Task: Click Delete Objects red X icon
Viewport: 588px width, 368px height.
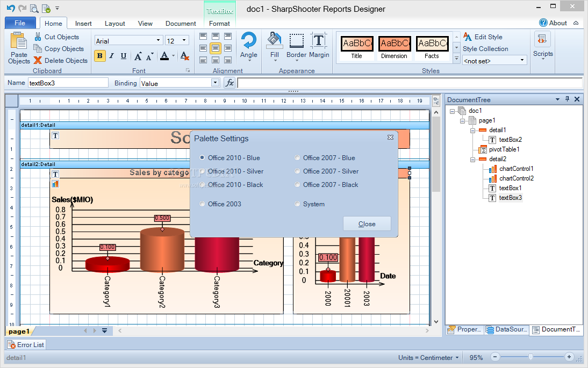Action: (38, 60)
